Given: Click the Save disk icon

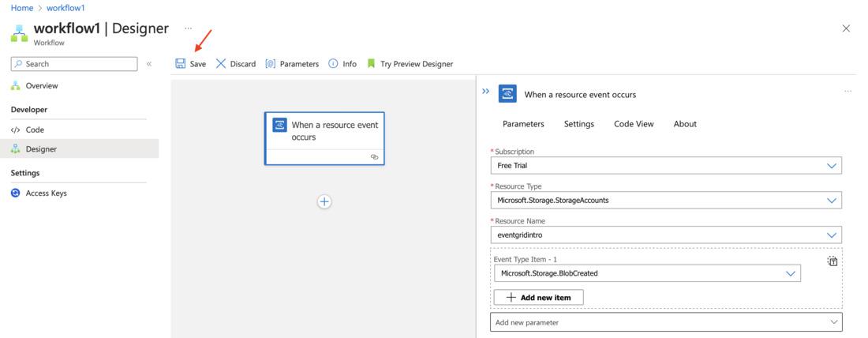Looking at the screenshot, I should click(x=181, y=64).
